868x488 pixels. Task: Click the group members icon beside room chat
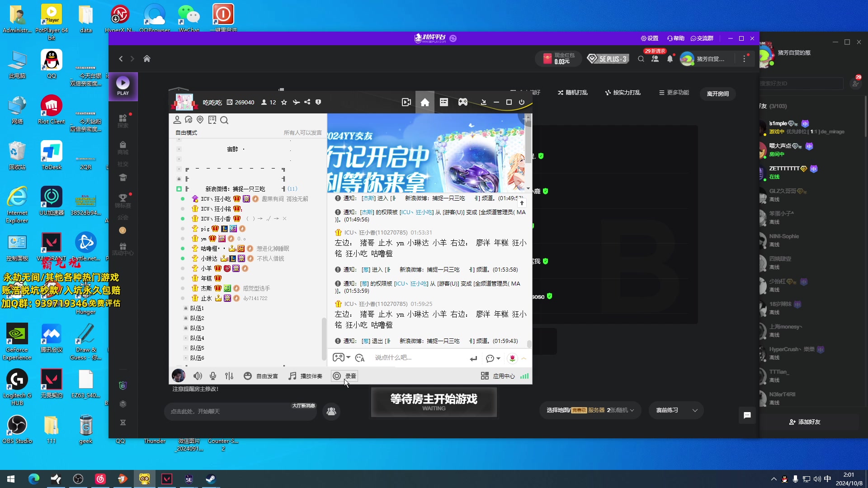pos(331,412)
